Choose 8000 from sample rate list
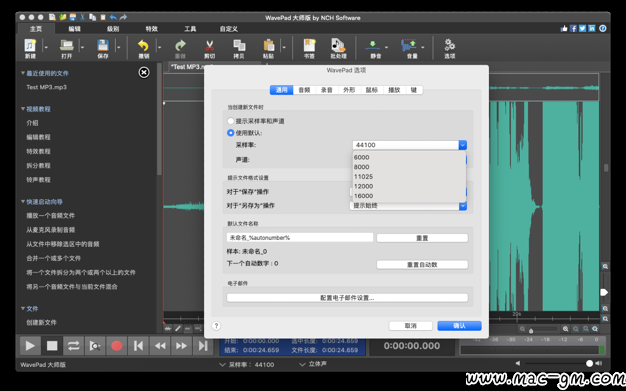Screen dimensions: 626x391 (x=409, y=167)
